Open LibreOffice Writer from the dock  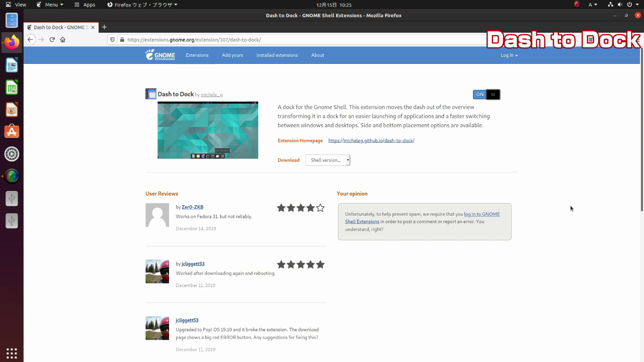(11, 64)
